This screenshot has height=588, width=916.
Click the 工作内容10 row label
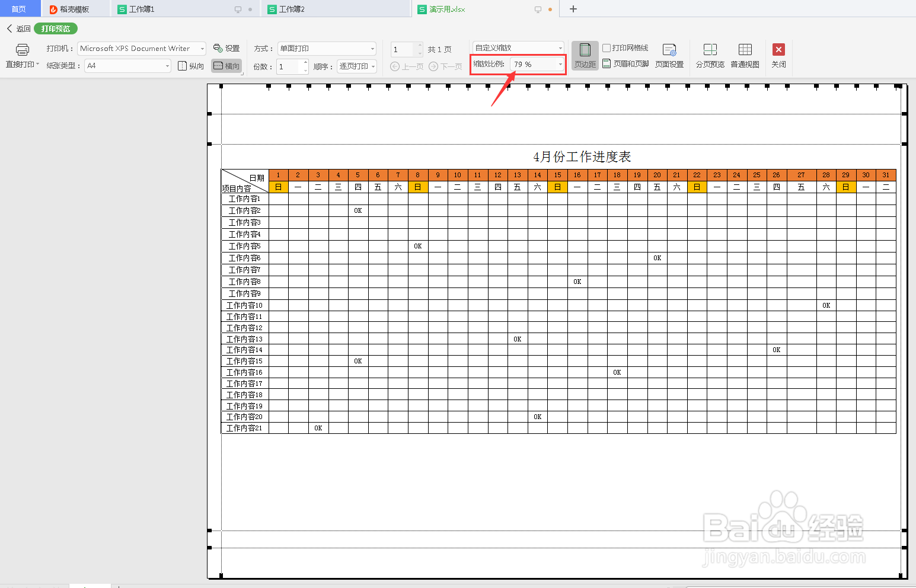point(244,305)
